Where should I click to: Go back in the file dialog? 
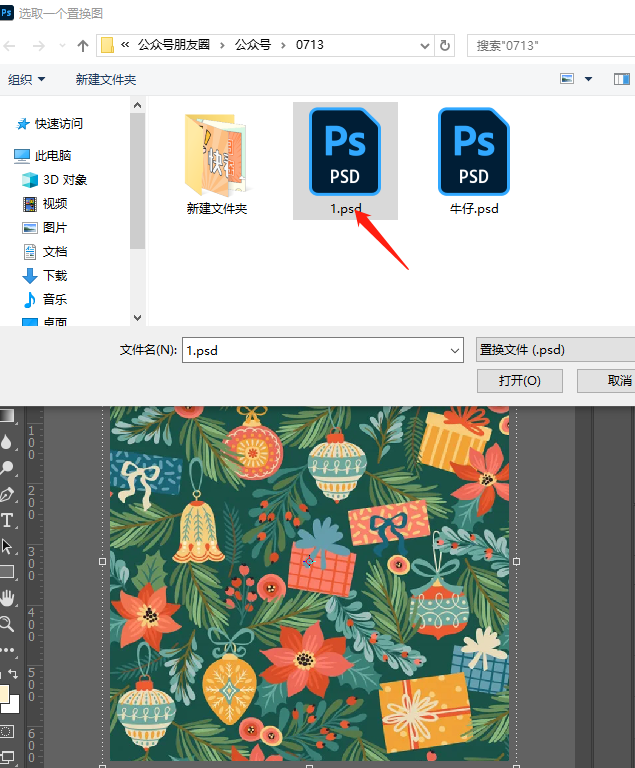(10, 46)
